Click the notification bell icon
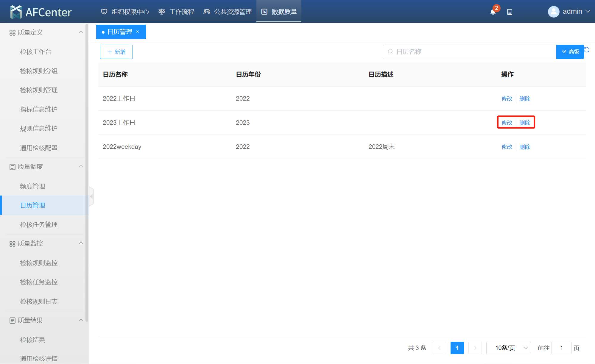 point(493,12)
